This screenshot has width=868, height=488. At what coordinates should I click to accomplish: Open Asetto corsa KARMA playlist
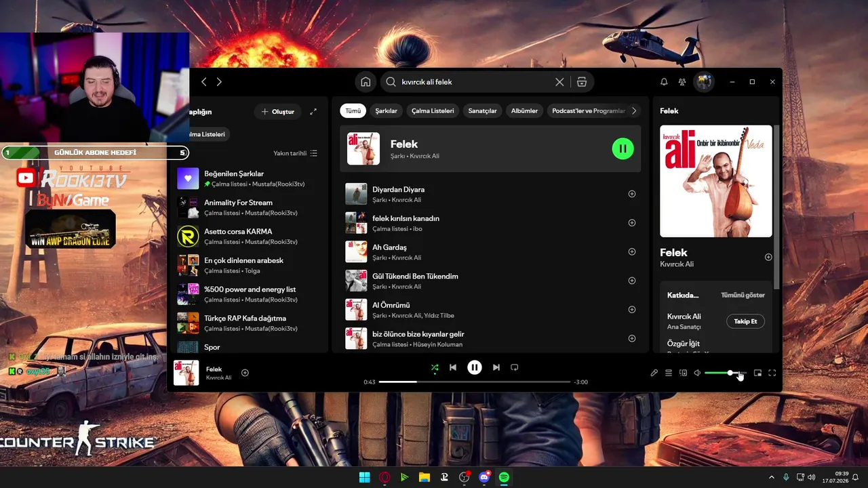click(x=248, y=236)
